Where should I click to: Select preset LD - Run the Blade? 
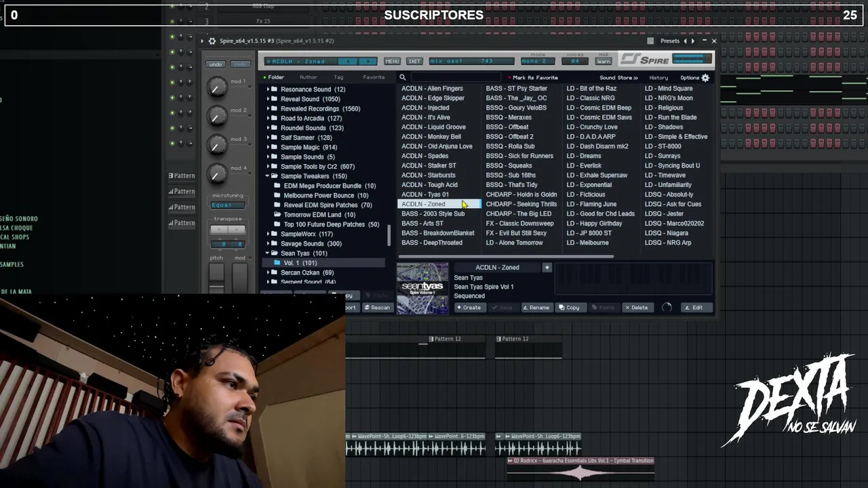coord(670,117)
